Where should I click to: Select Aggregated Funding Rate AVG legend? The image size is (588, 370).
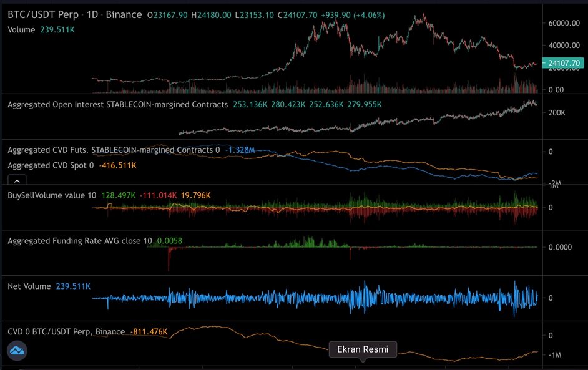coord(80,240)
